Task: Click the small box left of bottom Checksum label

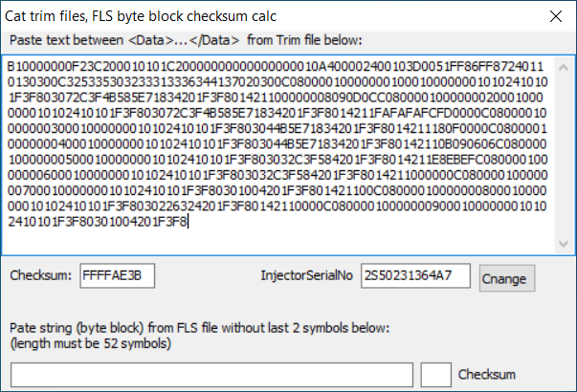Action: [435, 374]
